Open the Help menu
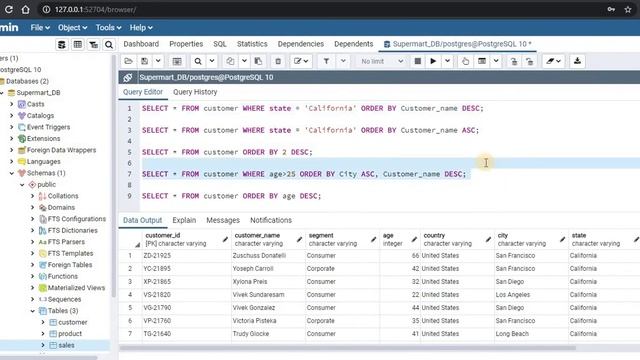The image size is (640, 360). tap(141, 27)
